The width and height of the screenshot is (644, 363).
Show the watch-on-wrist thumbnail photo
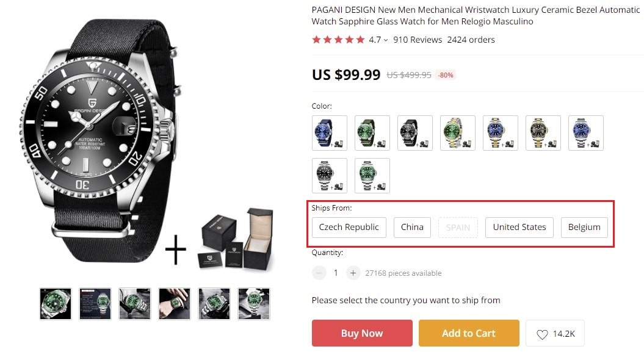[175, 304]
